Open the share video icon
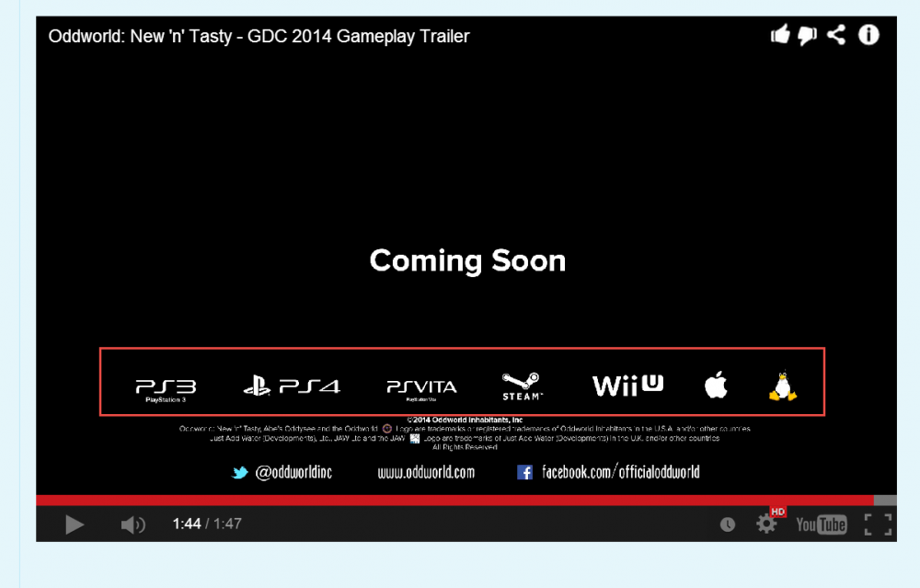This screenshot has width=920, height=588. (x=836, y=35)
